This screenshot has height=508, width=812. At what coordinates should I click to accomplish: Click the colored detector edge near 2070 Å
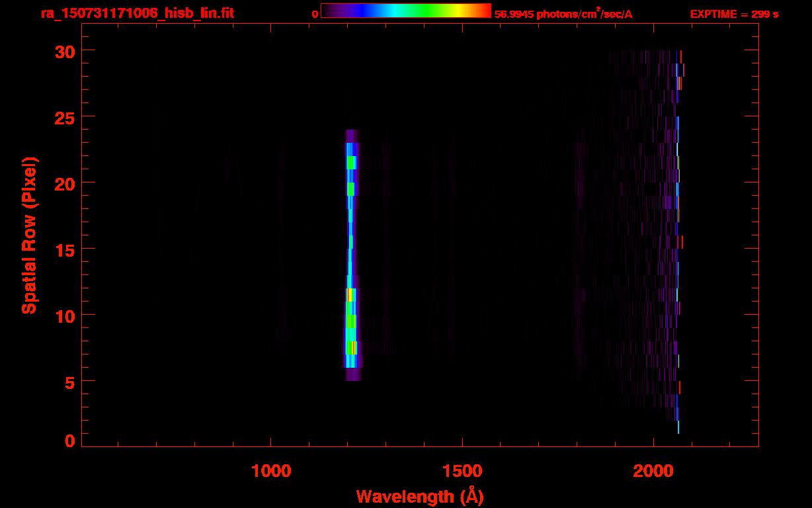pyautogui.click(x=678, y=242)
